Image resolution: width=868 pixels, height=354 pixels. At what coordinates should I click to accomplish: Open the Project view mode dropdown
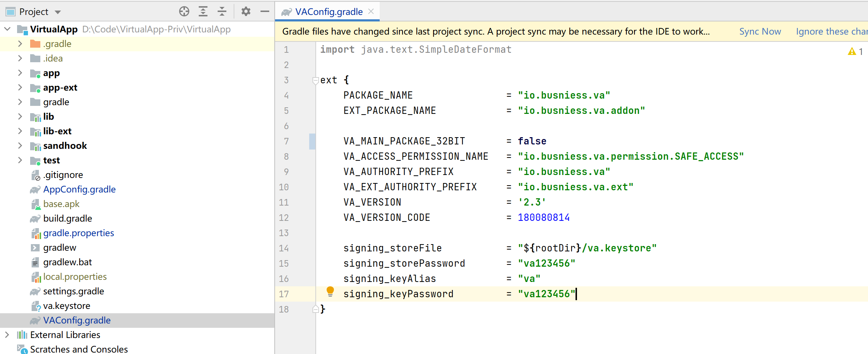click(x=58, y=11)
